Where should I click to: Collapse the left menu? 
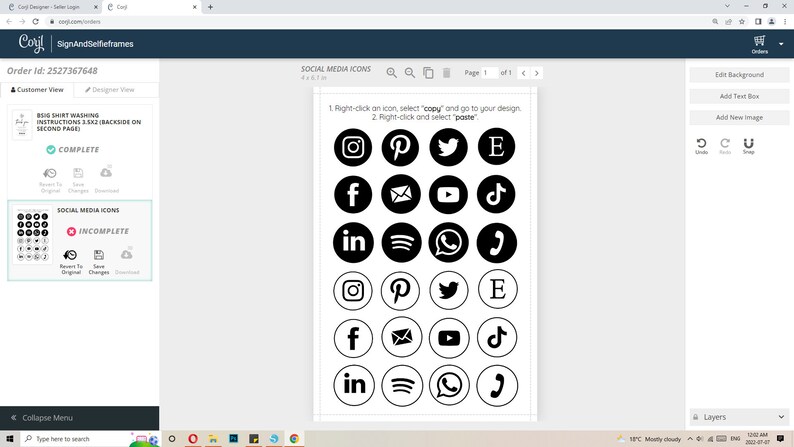coord(80,418)
